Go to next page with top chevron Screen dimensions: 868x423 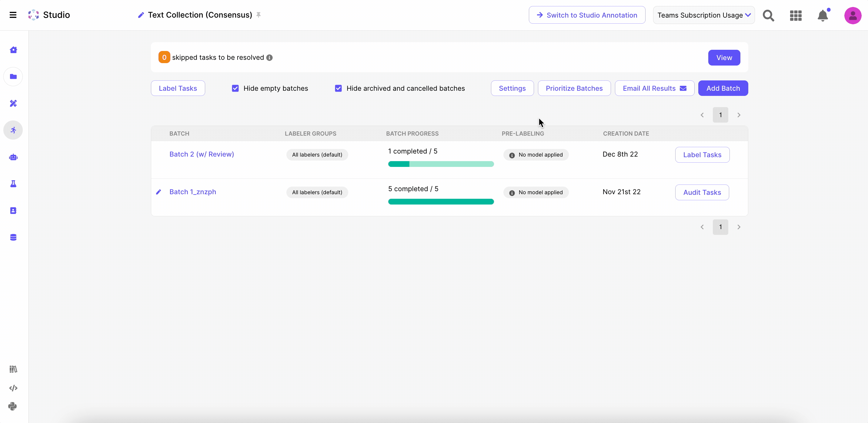(739, 115)
